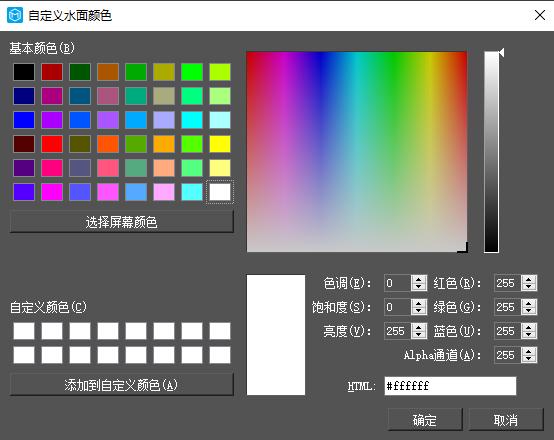
Task: Increase 蓝色 blue value with up arrow
Action: coord(529,327)
